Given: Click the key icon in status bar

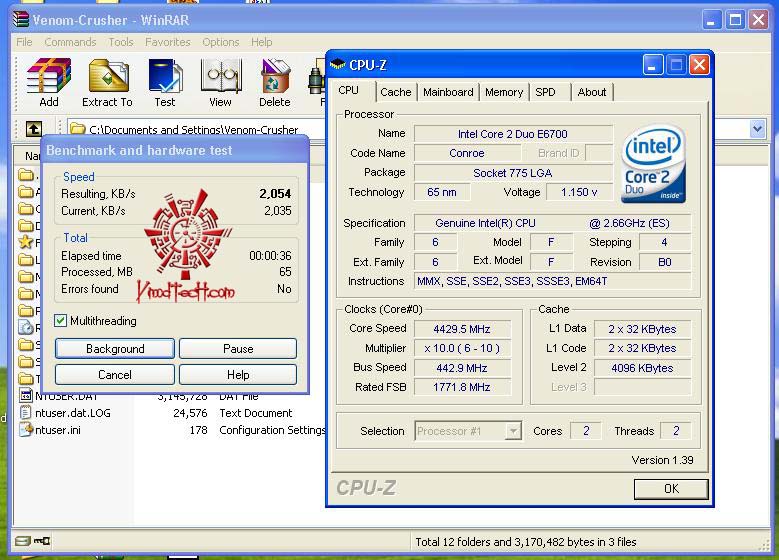Looking at the screenshot, I should pyautogui.click(x=42, y=541).
